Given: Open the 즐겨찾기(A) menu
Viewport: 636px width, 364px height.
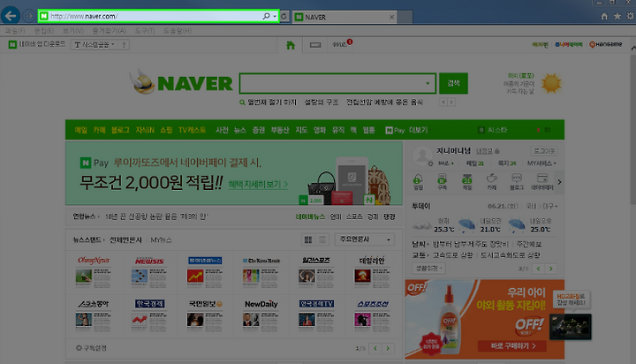Looking at the screenshot, I should click(110, 31).
